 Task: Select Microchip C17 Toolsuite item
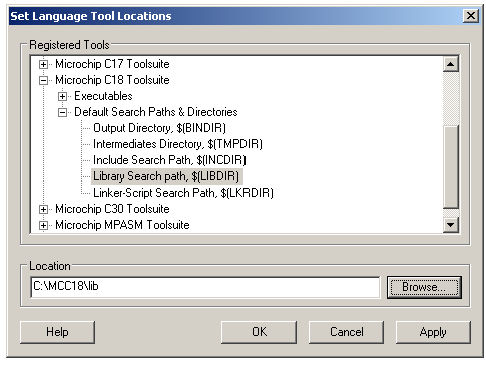[112, 64]
